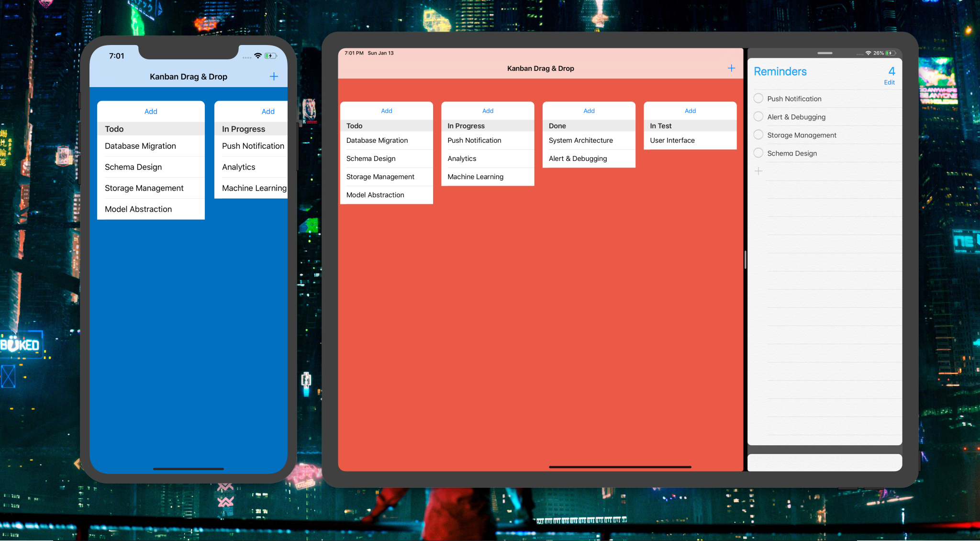980x541 pixels.
Task: Mark the Push Notification reminder complete
Action: coord(758,98)
